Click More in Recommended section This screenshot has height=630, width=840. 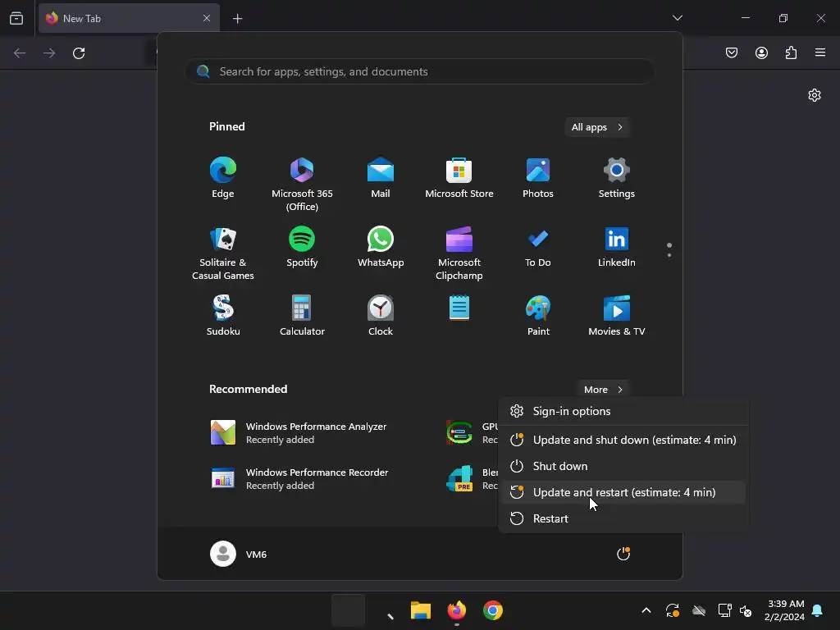[603, 390]
